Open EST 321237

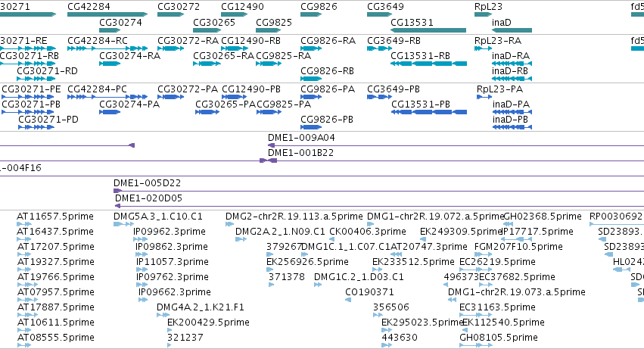click(185, 338)
